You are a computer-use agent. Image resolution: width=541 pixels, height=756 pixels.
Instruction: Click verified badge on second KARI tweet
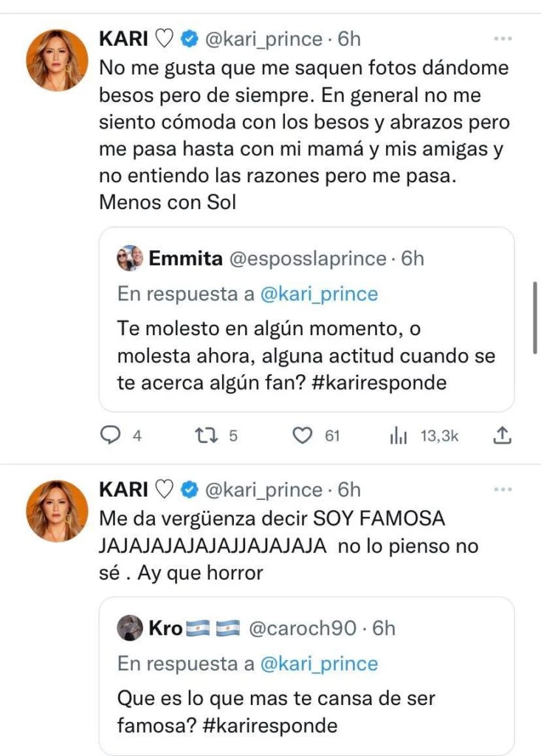click(190, 489)
